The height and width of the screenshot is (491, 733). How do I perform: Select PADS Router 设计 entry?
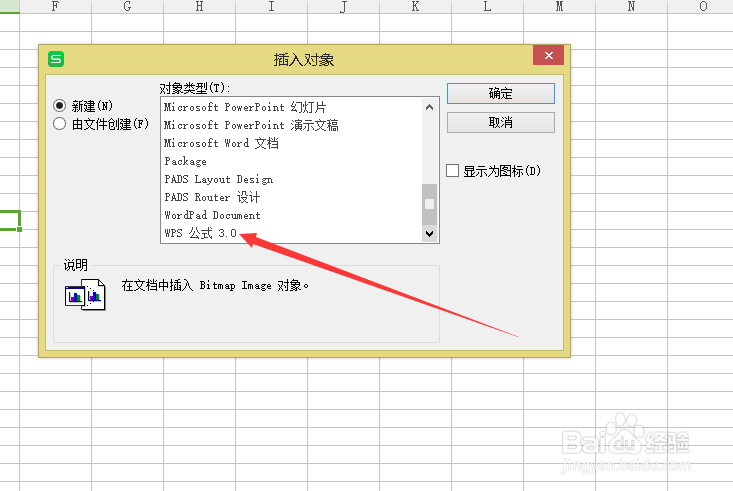[x=291, y=197]
